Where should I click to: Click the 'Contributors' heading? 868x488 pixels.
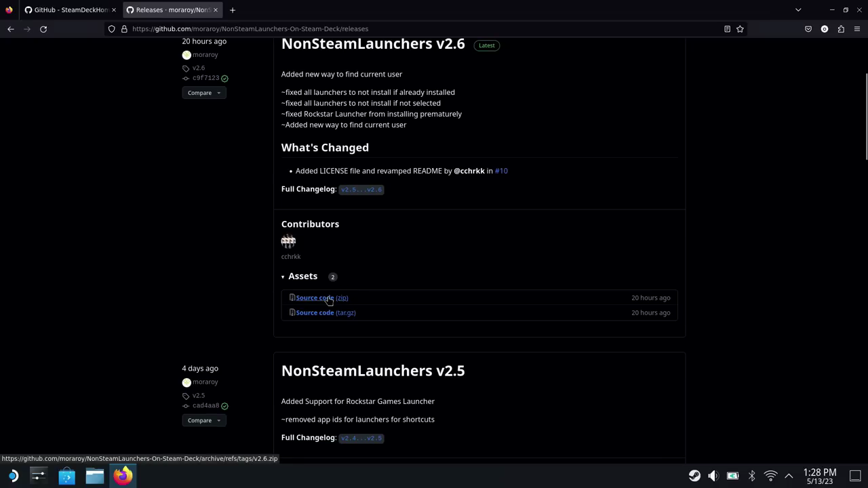310,224
